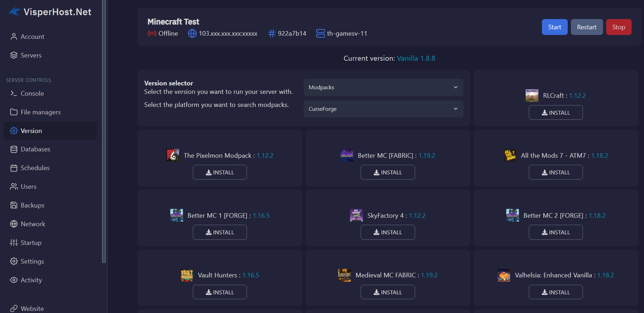Click the Vault Hunters thumbnail
The height and width of the screenshot is (313, 644).
click(187, 275)
